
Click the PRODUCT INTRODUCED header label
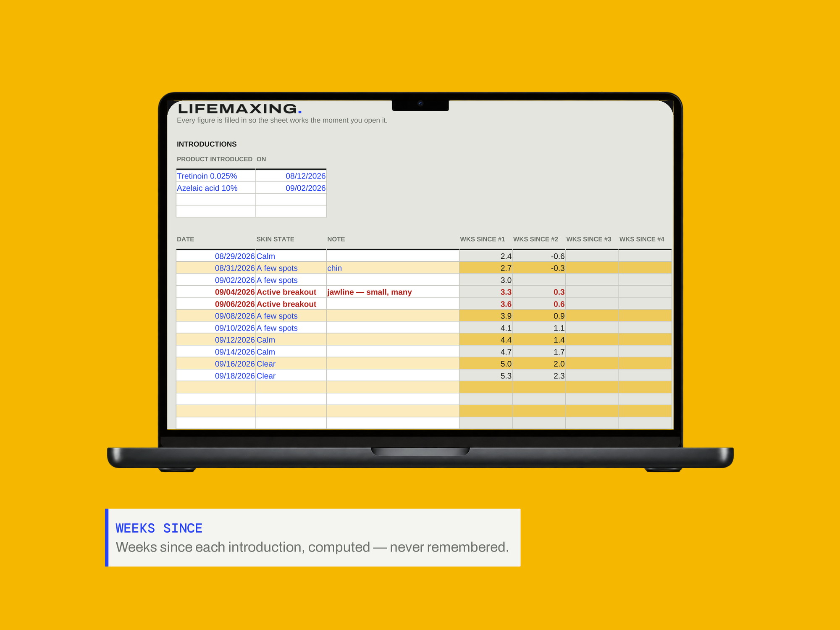pos(214,159)
